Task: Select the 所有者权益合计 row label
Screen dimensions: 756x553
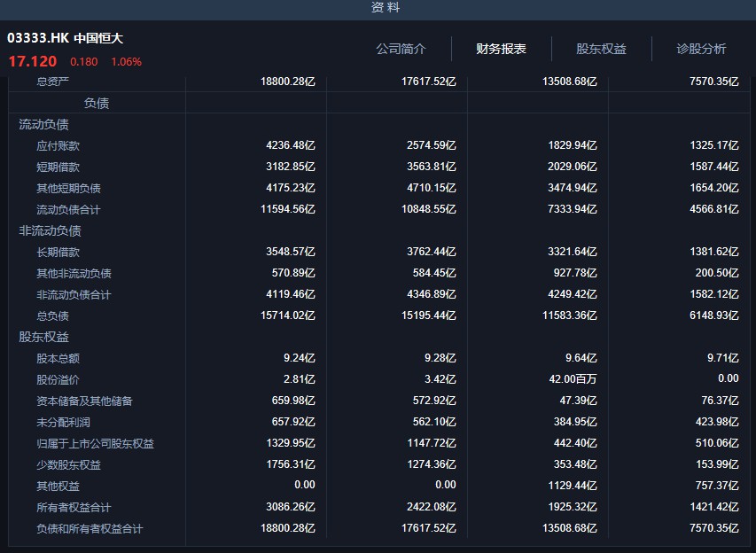Action: (74, 507)
